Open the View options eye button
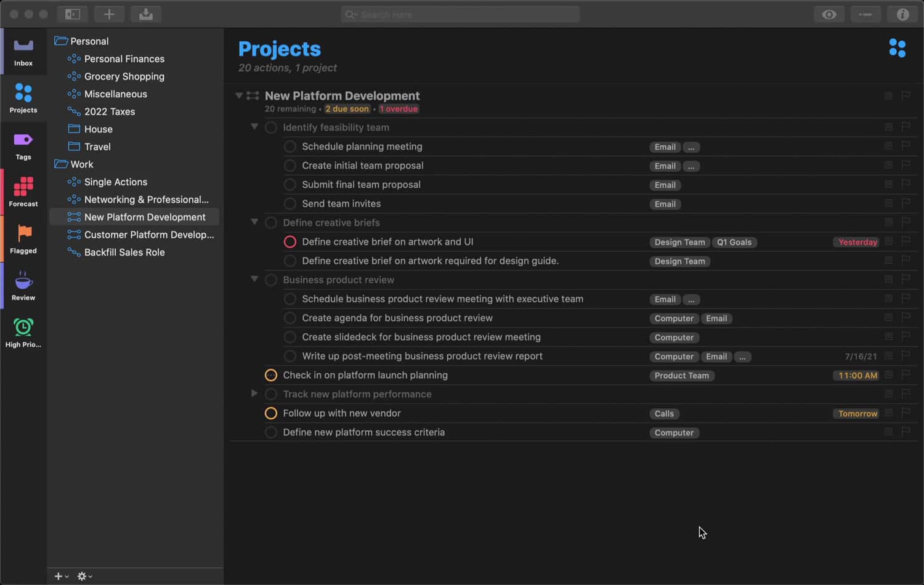This screenshot has width=924, height=585. [x=829, y=14]
